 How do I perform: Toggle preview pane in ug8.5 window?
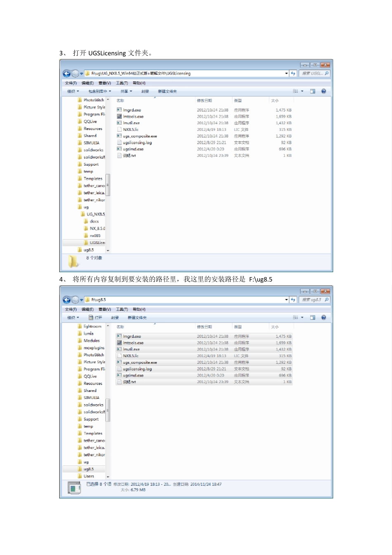tap(313, 318)
